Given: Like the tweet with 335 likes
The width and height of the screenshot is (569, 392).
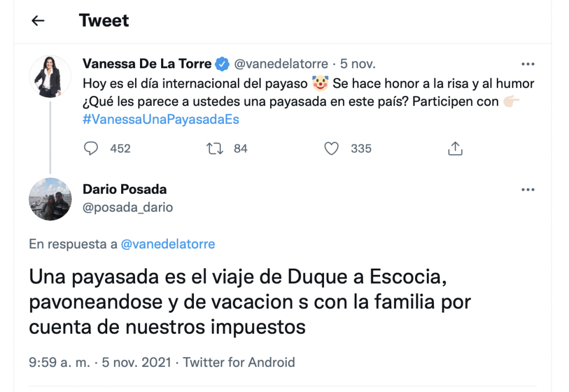Looking at the screenshot, I should (332, 149).
